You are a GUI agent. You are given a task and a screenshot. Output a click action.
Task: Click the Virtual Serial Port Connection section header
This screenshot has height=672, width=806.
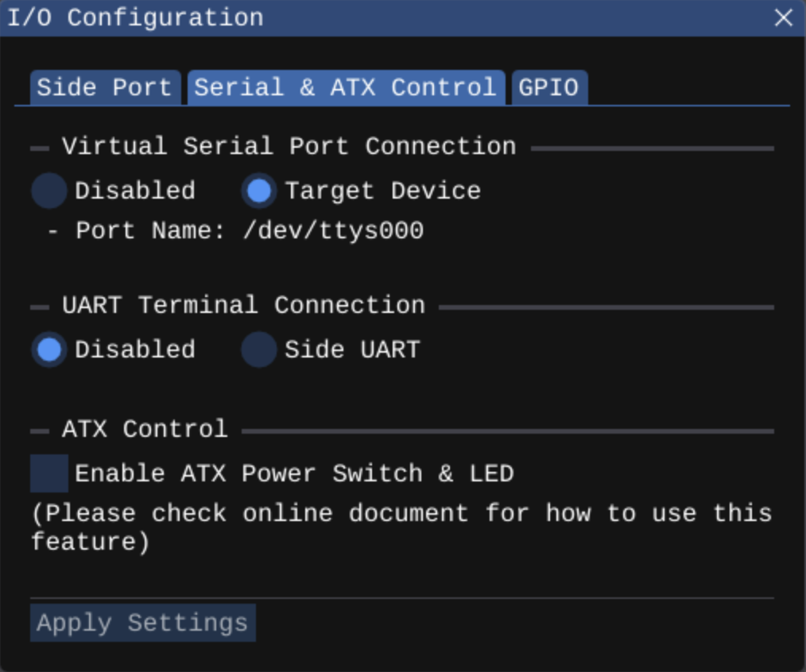tap(289, 147)
